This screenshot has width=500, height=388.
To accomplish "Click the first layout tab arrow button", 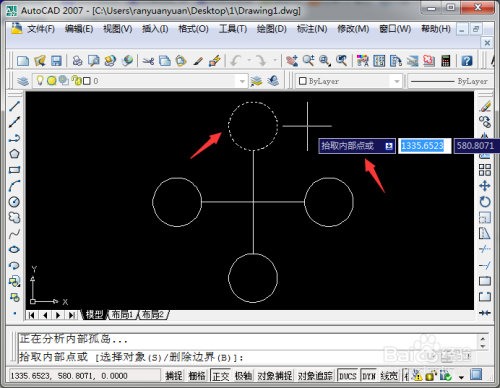I will (x=32, y=315).
